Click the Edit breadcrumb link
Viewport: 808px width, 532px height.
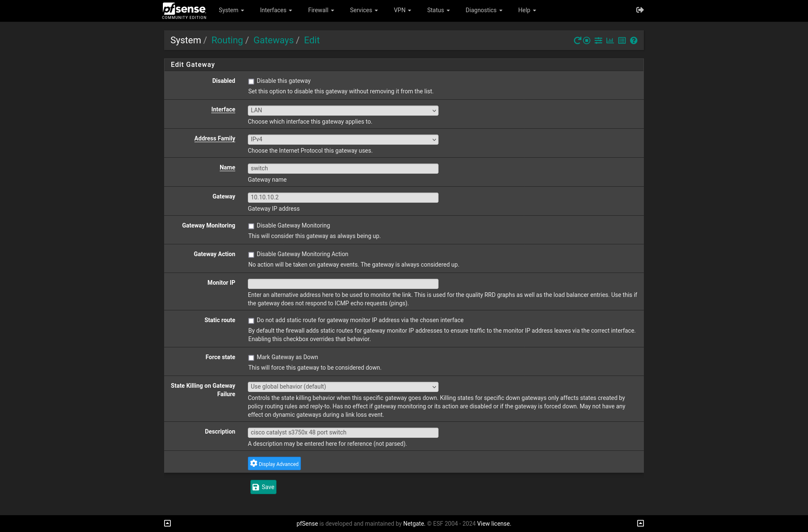pos(312,40)
